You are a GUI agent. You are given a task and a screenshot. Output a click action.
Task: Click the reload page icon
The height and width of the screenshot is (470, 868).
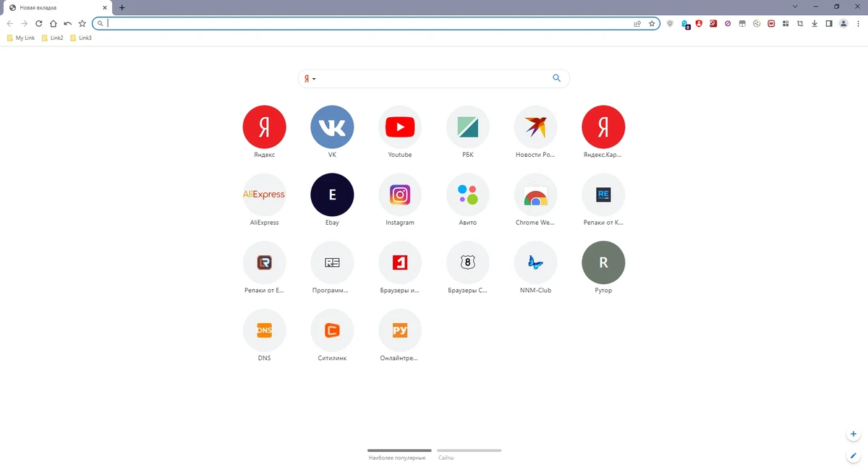pos(39,23)
